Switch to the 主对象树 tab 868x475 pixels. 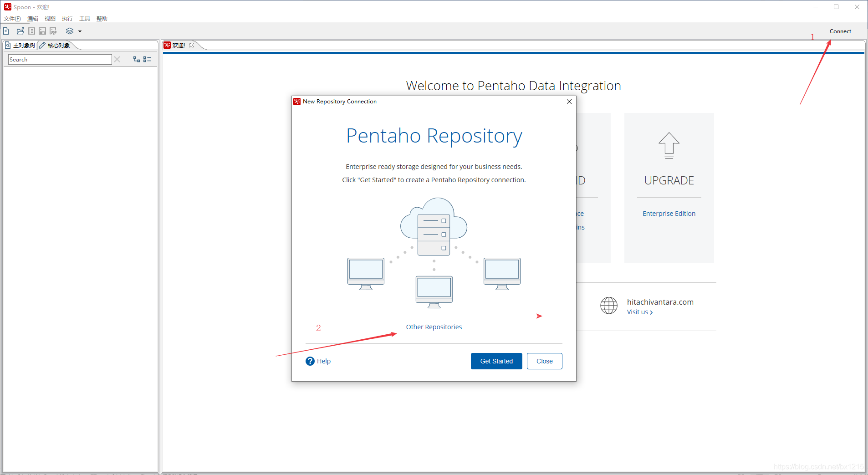click(x=20, y=45)
